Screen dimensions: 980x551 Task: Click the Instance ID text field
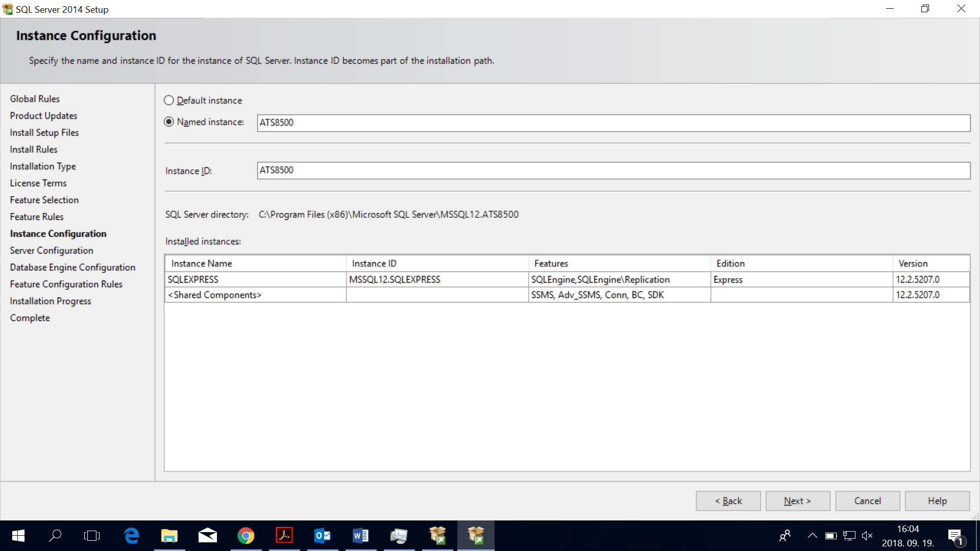click(612, 170)
